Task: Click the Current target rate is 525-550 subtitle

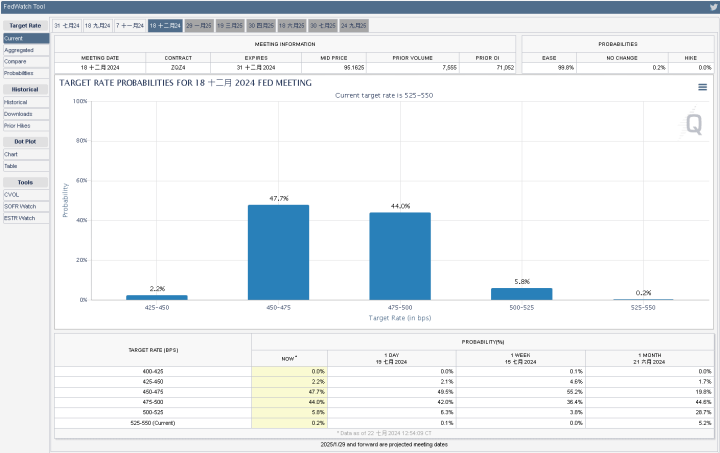Action: click(x=384, y=95)
